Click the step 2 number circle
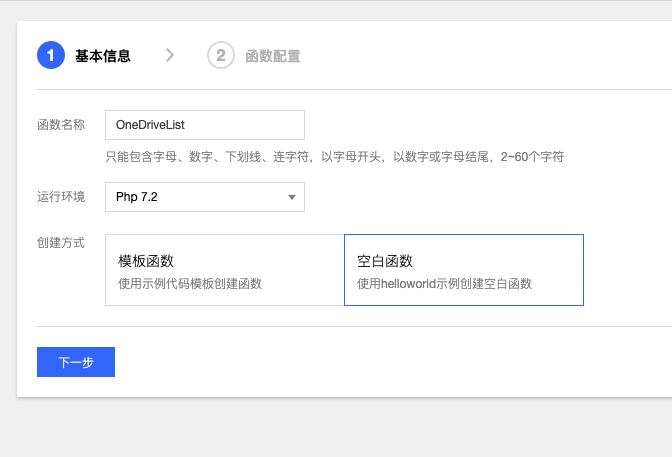 point(221,56)
